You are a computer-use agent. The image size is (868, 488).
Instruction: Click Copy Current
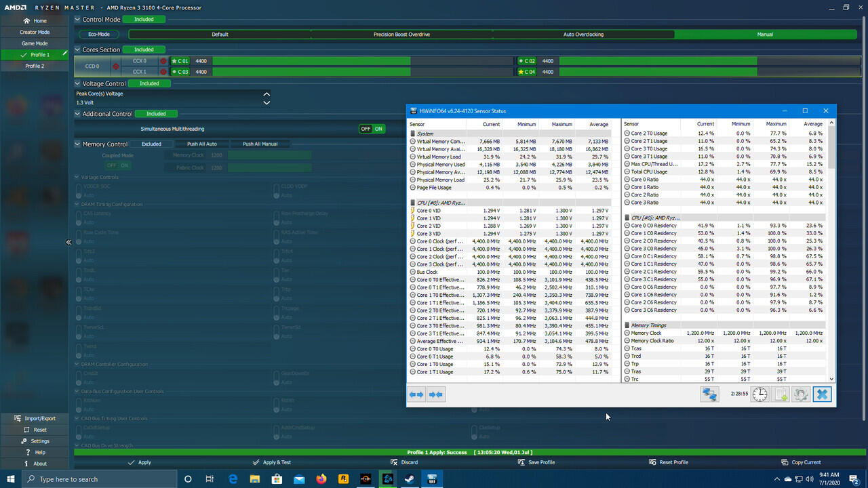[801, 462]
